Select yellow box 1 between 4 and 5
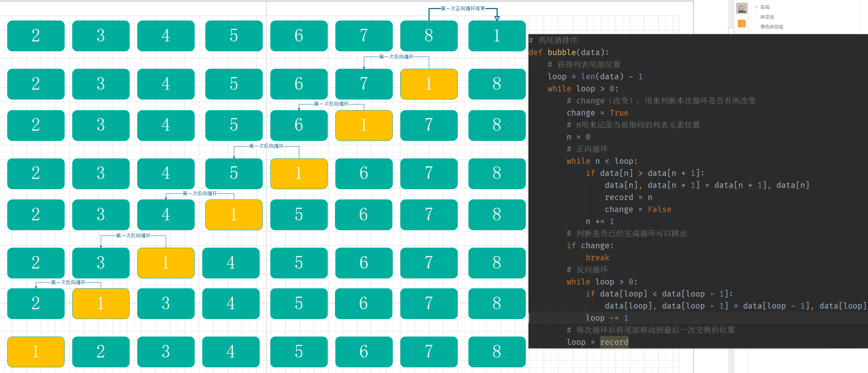The width and height of the screenshot is (868, 373). 234,215
